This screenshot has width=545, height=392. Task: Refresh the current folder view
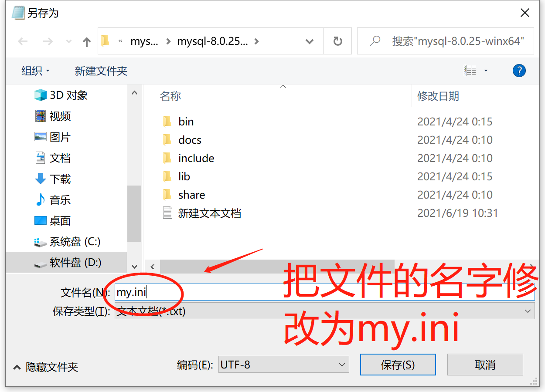pos(337,41)
